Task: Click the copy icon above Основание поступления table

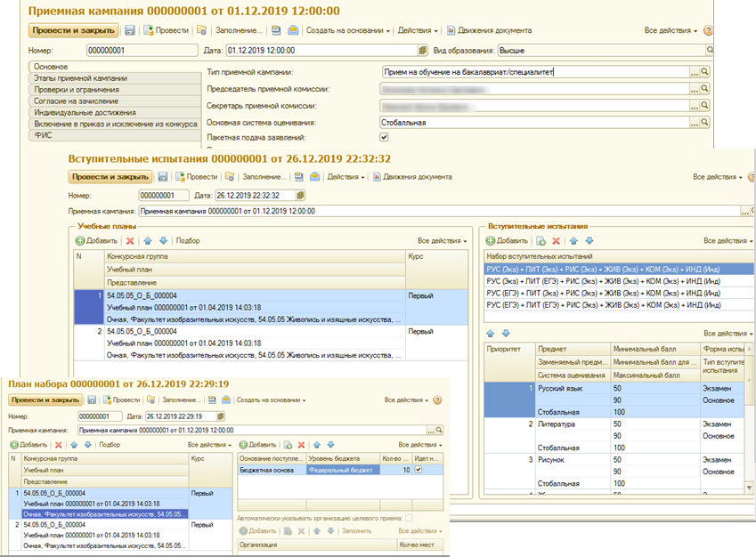Action: pos(288,445)
